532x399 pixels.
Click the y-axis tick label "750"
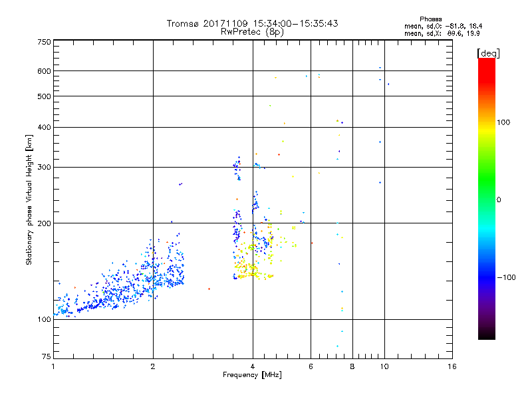pos(44,42)
